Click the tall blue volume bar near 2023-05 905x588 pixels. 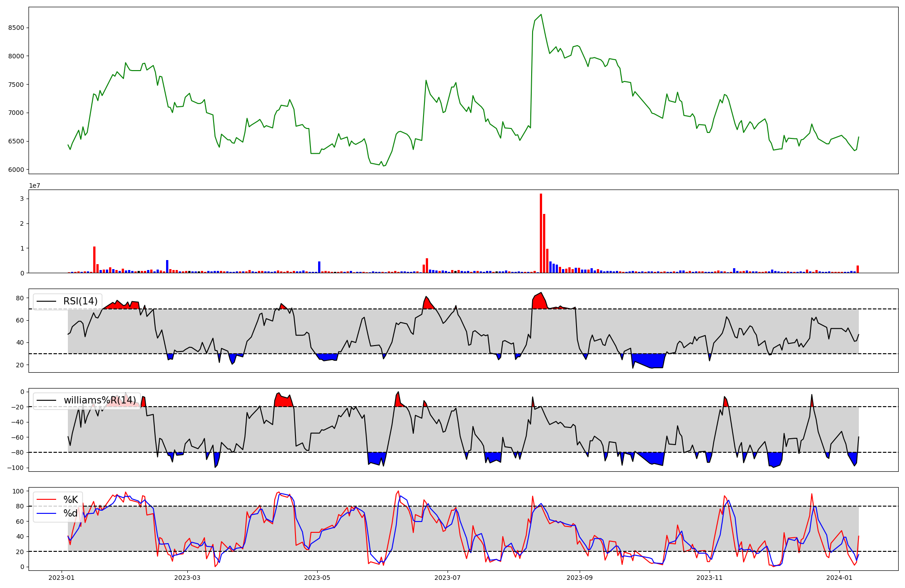(319, 267)
